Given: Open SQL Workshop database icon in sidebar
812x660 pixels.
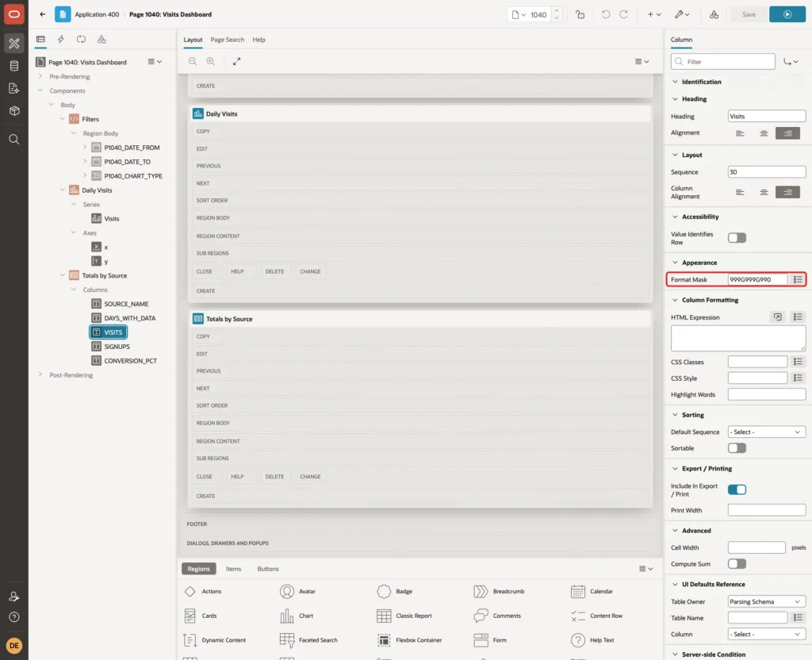Looking at the screenshot, I should point(14,66).
